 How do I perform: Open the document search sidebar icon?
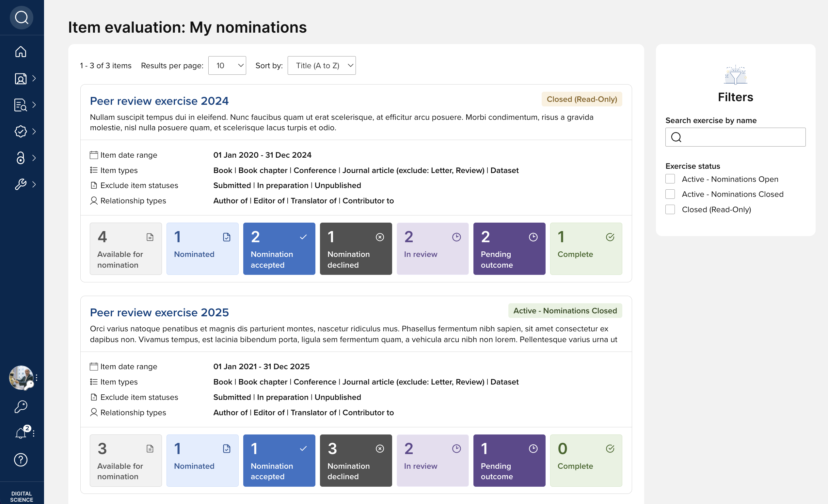pyautogui.click(x=21, y=105)
